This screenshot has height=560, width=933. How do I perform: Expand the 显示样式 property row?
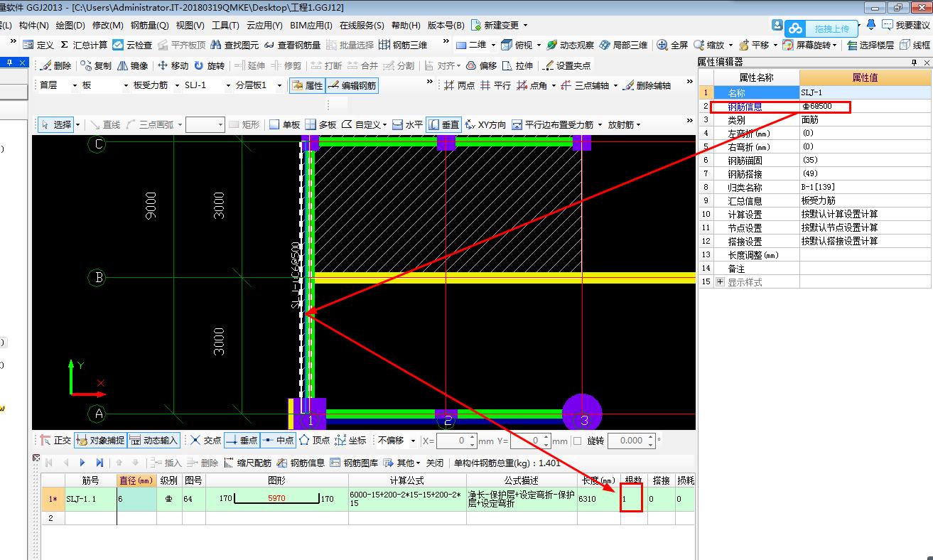coord(721,282)
